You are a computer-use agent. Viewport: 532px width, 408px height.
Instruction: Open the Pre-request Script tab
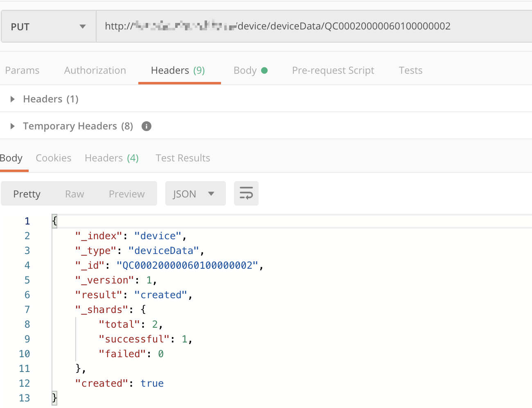(x=333, y=70)
